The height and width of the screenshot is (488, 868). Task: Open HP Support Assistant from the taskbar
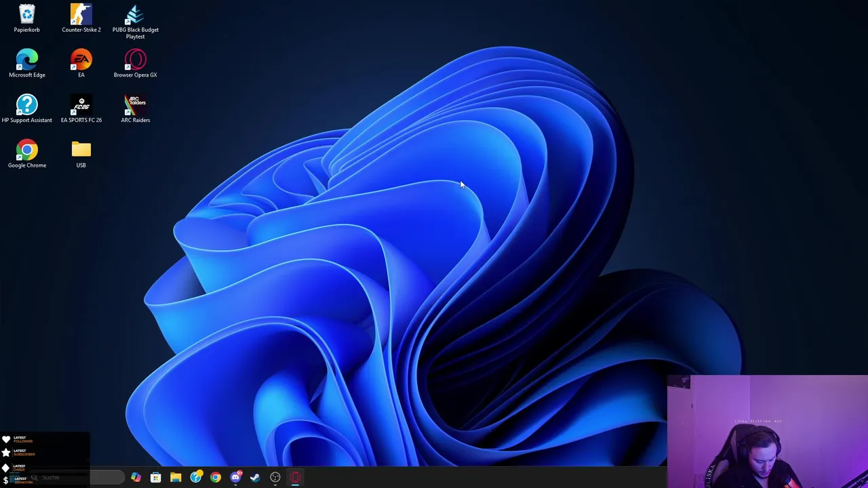[196, 477]
